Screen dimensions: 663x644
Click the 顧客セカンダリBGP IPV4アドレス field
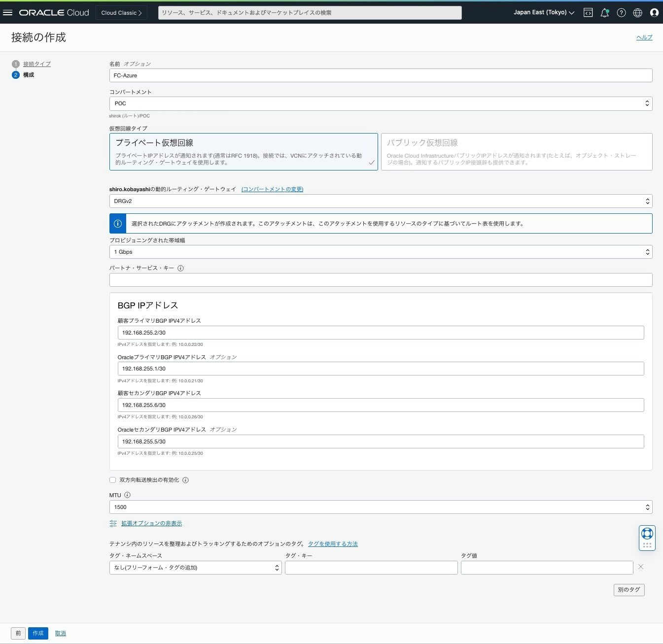[381, 405]
